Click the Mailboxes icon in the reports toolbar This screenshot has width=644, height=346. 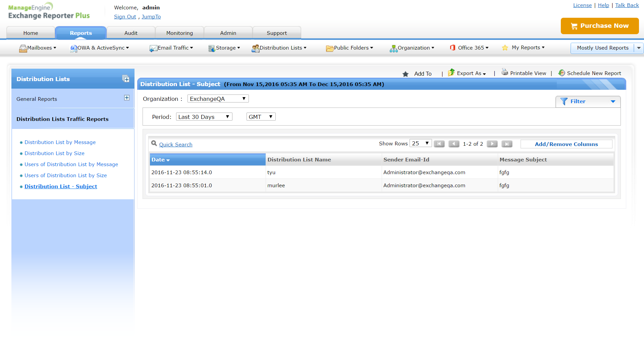coord(23,48)
